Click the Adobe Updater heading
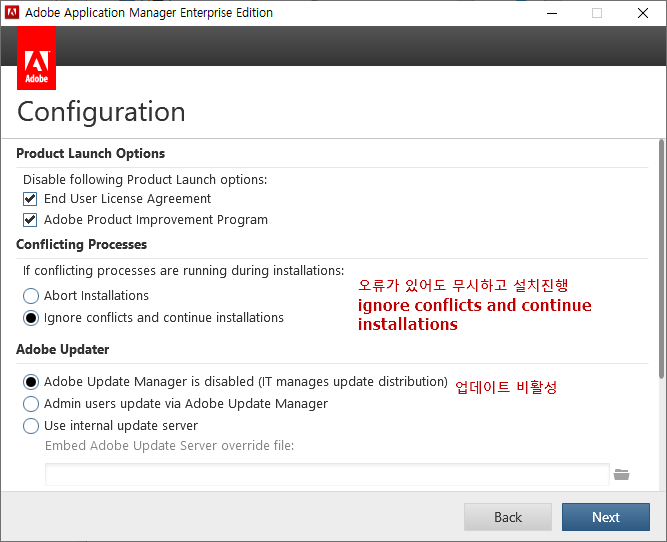 click(63, 349)
